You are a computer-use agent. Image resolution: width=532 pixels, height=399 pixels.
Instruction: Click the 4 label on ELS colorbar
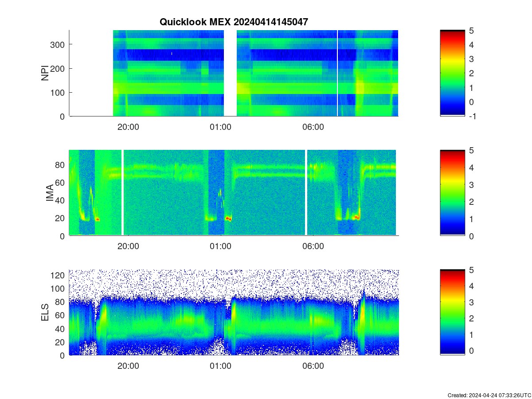(x=471, y=286)
